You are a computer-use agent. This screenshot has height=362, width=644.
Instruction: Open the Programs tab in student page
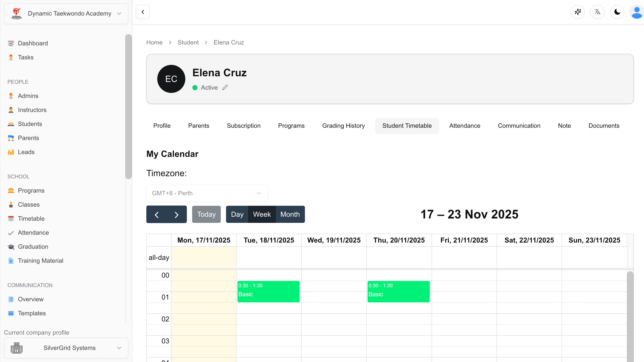pos(291,126)
